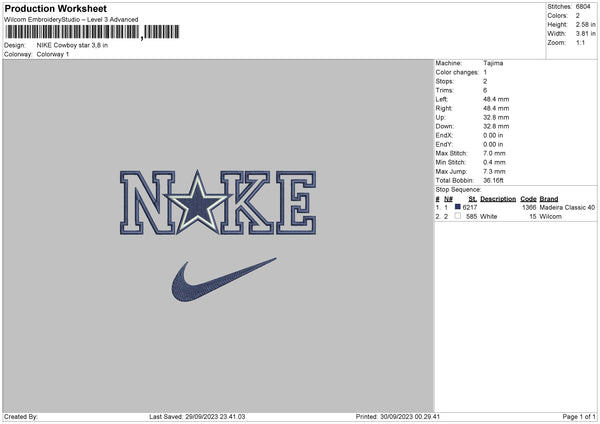
Task: Click the Max Stitch value 7.0 mm
Action: (494, 153)
